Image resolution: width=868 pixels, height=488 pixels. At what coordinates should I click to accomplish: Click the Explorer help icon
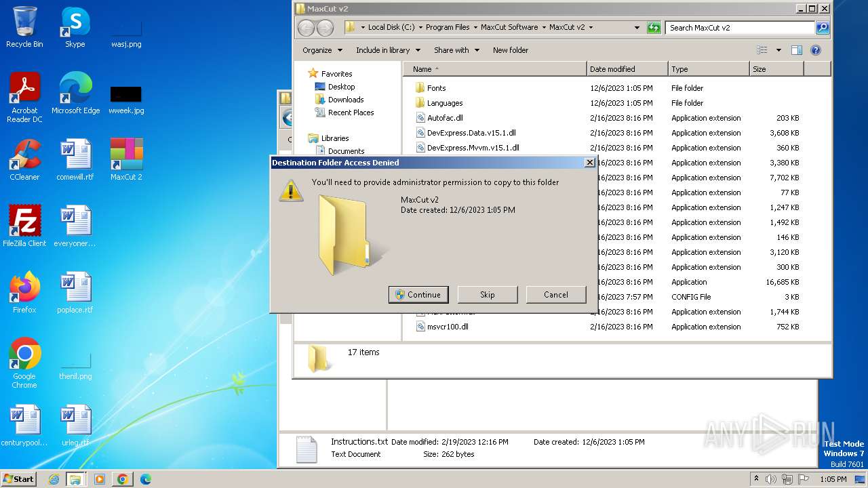tap(816, 50)
